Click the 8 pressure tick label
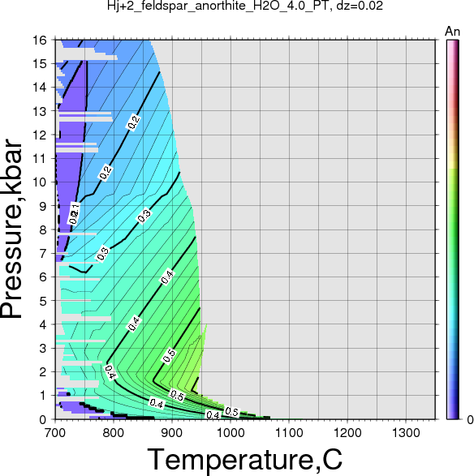The image size is (474, 476). point(43,229)
